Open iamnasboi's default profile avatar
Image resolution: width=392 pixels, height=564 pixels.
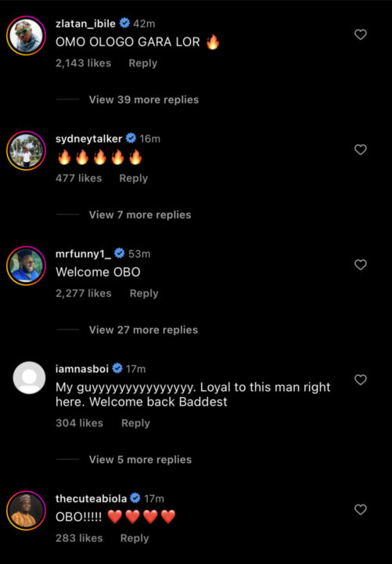pos(29,378)
